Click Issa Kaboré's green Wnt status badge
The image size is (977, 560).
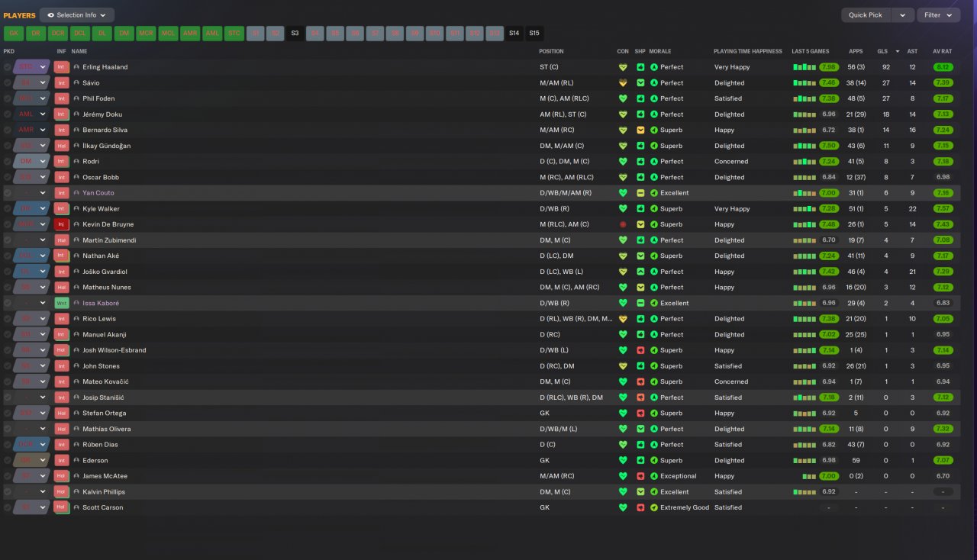pos(62,303)
